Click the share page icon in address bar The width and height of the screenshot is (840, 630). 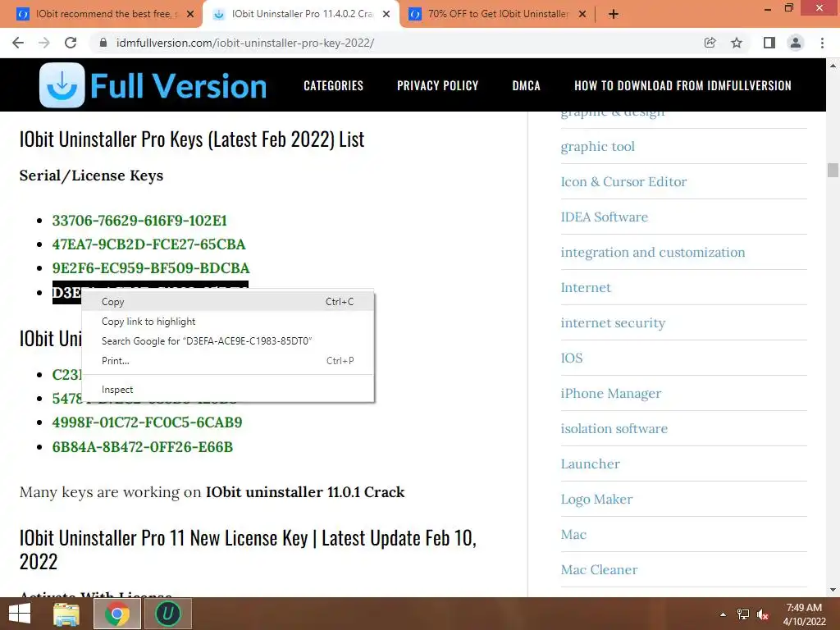pyautogui.click(x=710, y=43)
